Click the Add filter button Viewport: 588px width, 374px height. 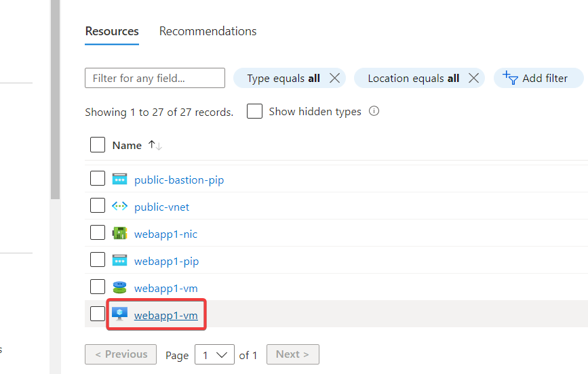pyautogui.click(x=538, y=78)
